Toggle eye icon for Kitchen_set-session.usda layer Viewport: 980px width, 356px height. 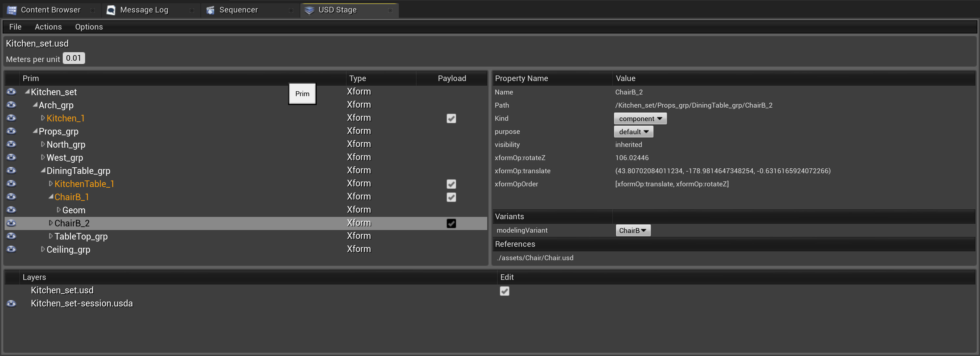coord(11,304)
